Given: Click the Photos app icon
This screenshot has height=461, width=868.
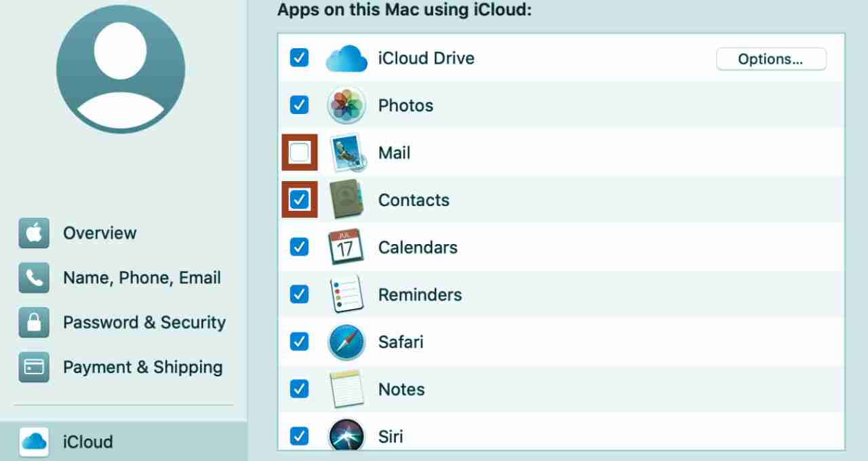Looking at the screenshot, I should tap(347, 105).
